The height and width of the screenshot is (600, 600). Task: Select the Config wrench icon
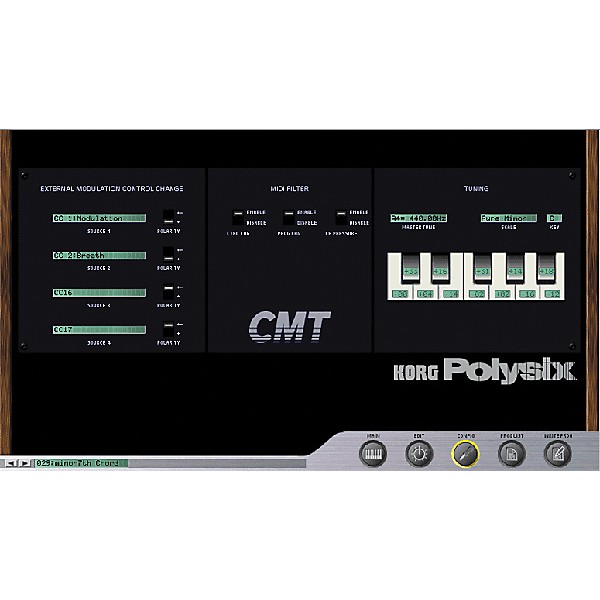coord(465,454)
